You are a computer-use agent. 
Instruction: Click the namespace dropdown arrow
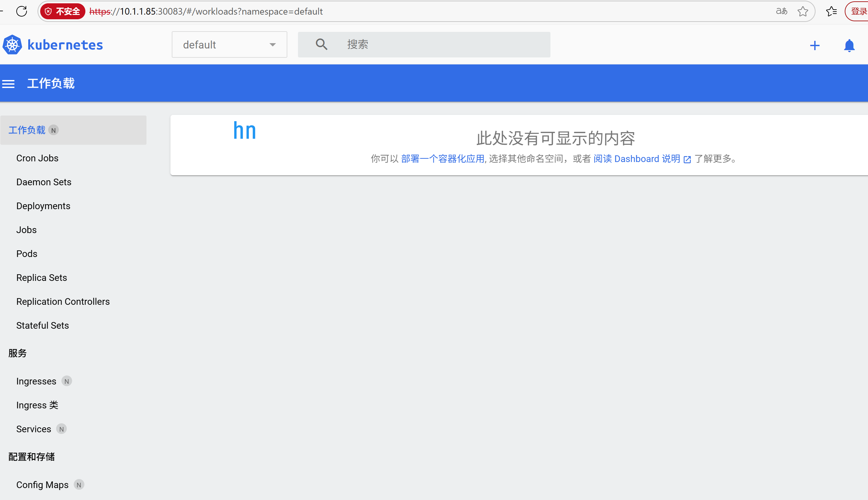[273, 44]
